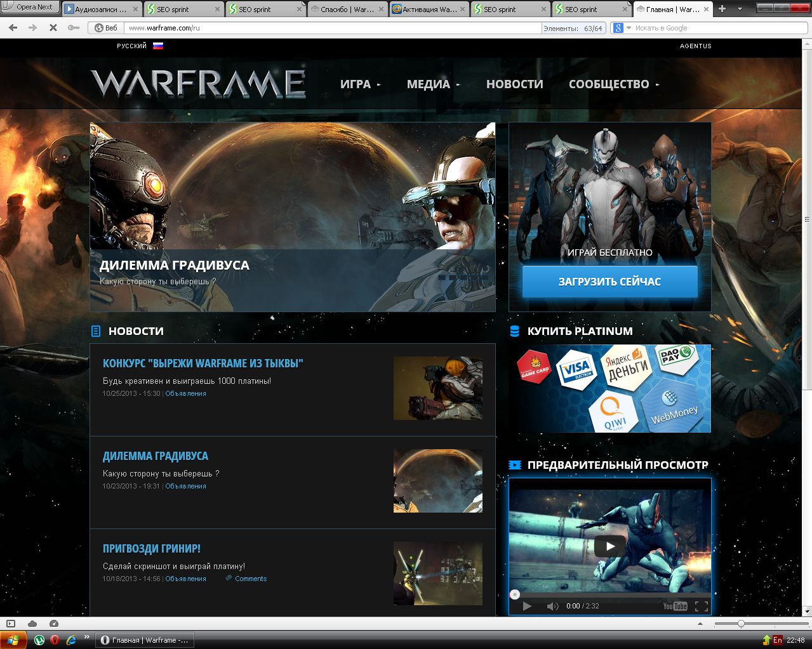Screen dimensions: 812x649
Task: Click the Comments link under Пригвозди Гринир
Action: tap(251, 579)
